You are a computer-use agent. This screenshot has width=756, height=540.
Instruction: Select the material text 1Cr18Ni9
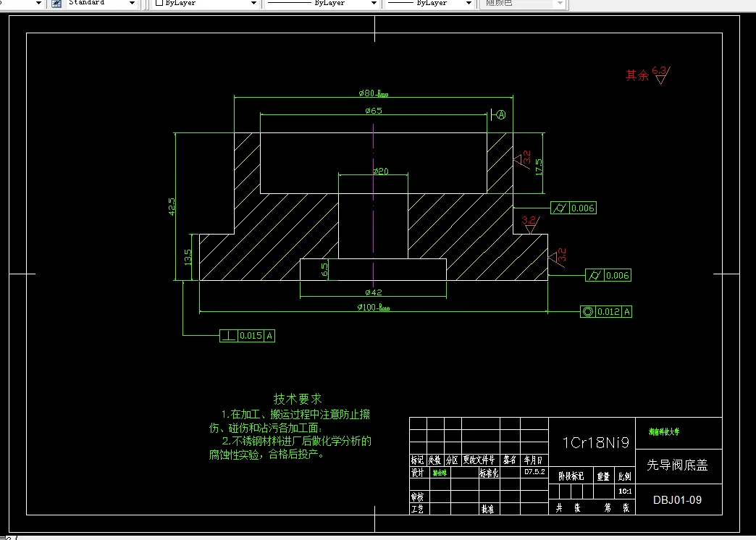point(596,442)
